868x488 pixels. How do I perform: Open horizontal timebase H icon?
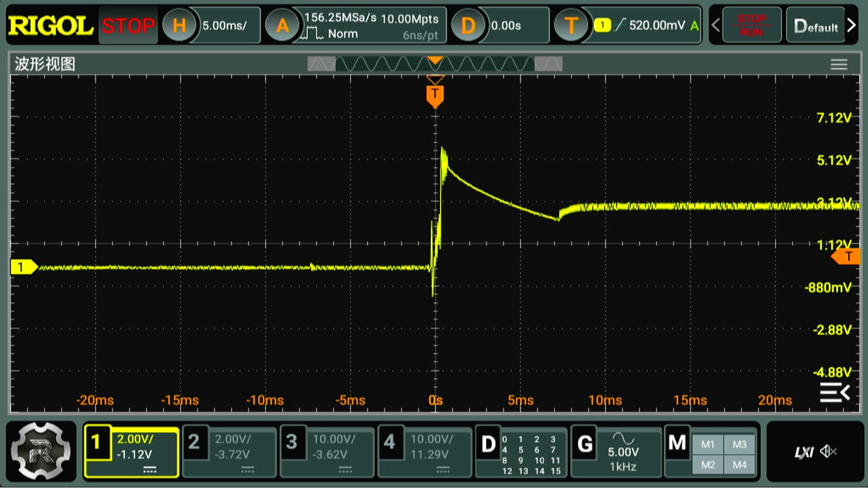click(x=179, y=25)
